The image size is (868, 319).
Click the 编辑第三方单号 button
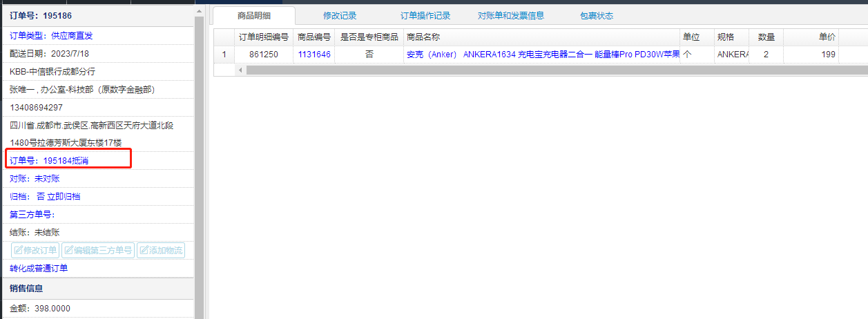[x=98, y=250]
